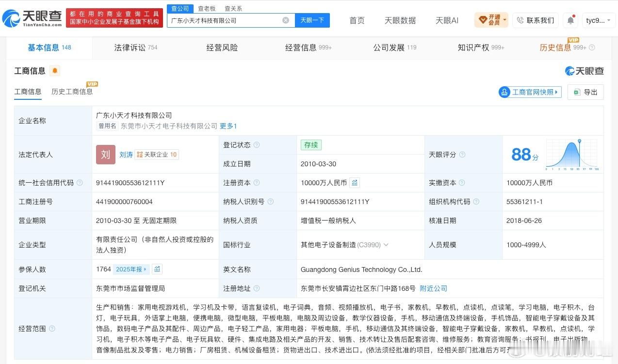Click phone icon in 联系我们
Viewport: 618px width, 364px height.
point(520,20)
